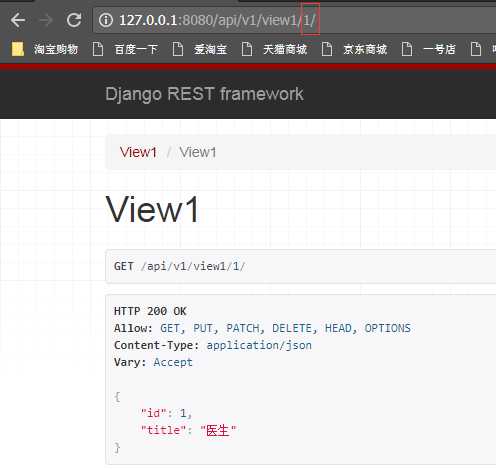Viewport: 496px width, 469px height.
Task: Focus the address bar showing 127.0.0.1:8080
Action: 294,20
